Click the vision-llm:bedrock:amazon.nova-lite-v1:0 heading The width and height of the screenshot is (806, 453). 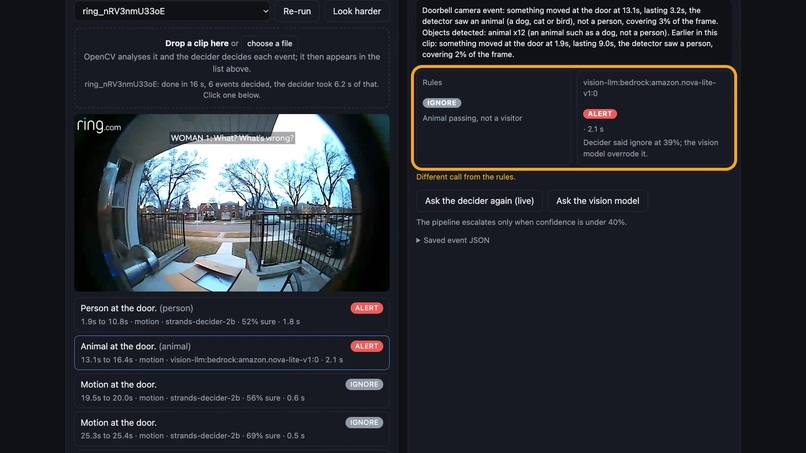(x=649, y=88)
